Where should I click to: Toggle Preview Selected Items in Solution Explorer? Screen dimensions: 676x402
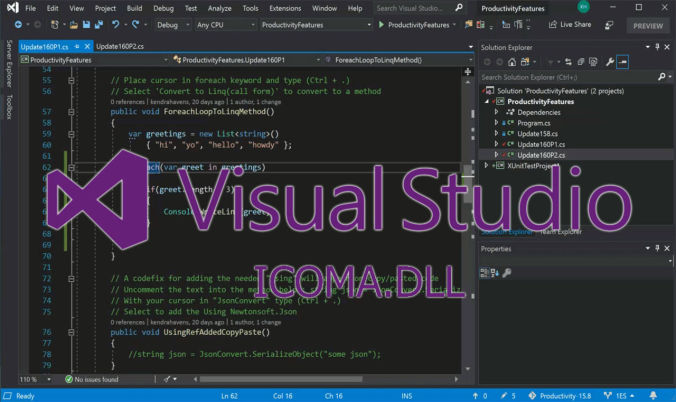[x=623, y=62]
